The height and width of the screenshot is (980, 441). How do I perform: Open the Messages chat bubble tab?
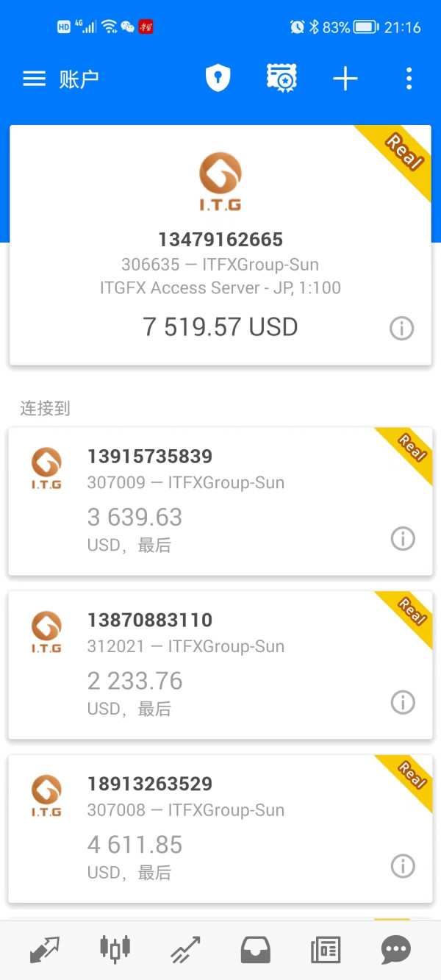[x=395, y=950]
